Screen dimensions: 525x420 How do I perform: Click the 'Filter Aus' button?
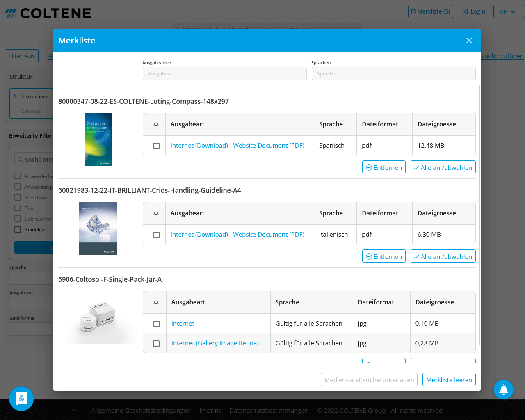click(22, 56)
